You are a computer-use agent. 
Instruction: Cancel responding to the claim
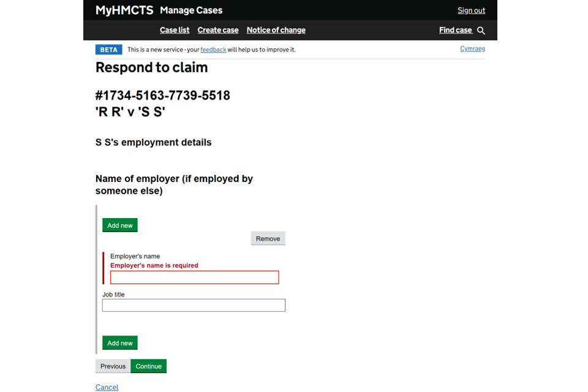(x=107, y=387)
